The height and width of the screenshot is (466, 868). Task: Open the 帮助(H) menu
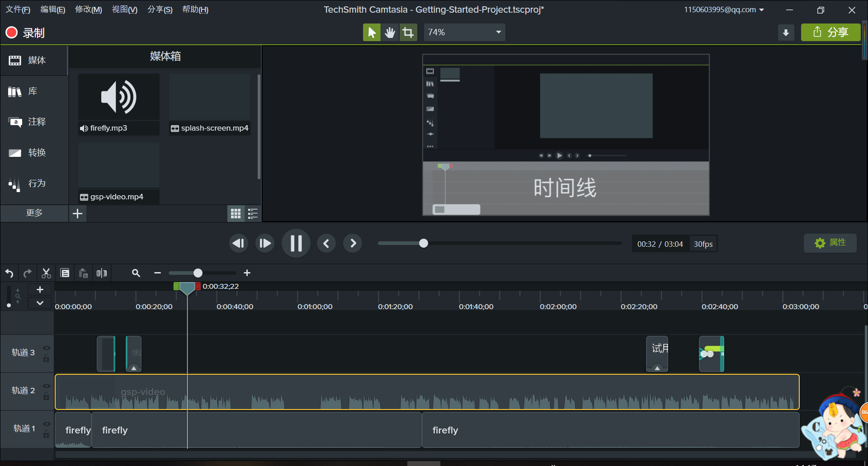[195, 9]
